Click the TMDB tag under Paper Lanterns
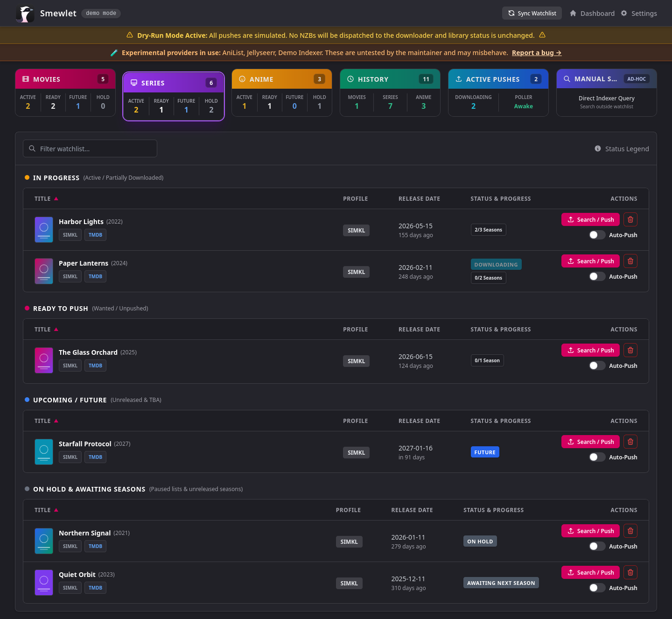The image size is (672, 619). (95, 276)
